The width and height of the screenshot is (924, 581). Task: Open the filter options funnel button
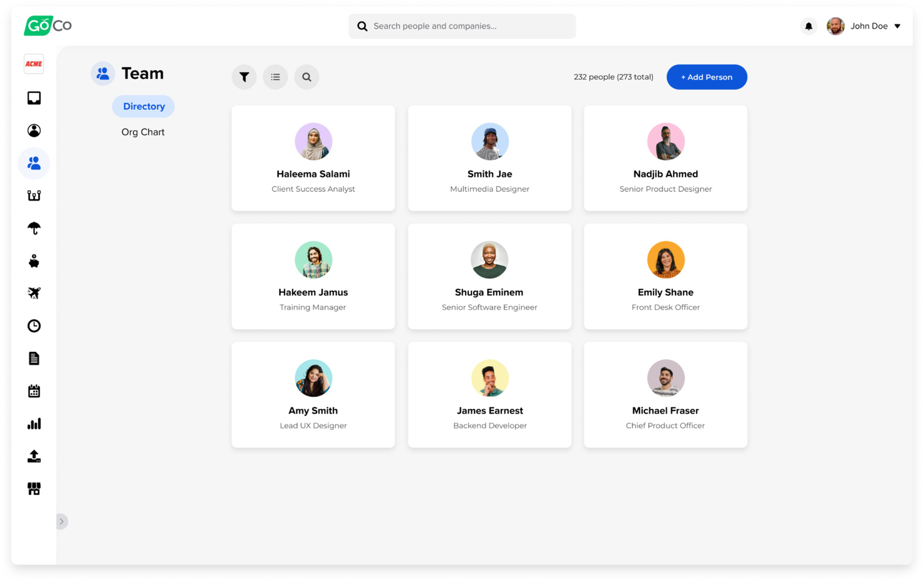click(x=244, y=77)
